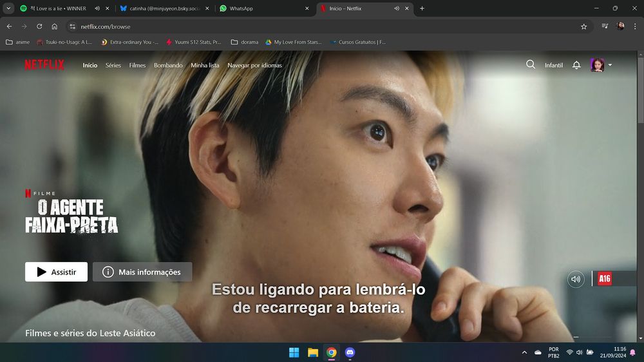Show hidden tray icons chevron
This screenshot has width=644, height=362.
point(524,352)
